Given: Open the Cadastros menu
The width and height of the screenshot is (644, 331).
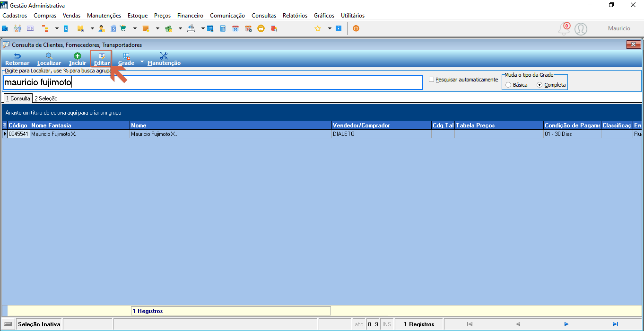Looking at the screenshot, I should (x=15, y=16).
